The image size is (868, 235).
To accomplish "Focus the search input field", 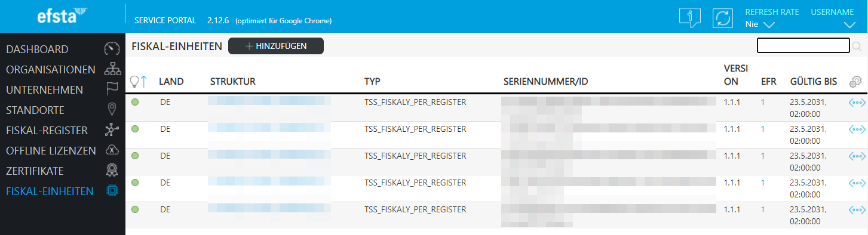I will coord(803,46).
